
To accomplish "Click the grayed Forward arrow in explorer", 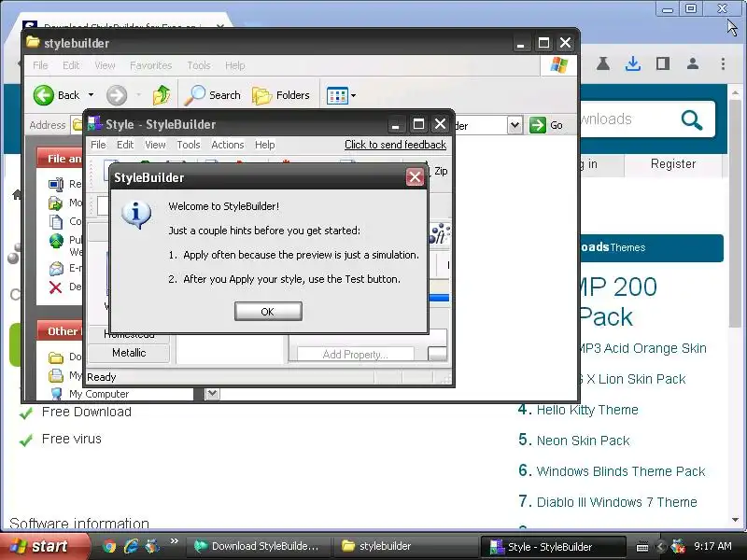I will pyautogui.click(x=117, y=95).
